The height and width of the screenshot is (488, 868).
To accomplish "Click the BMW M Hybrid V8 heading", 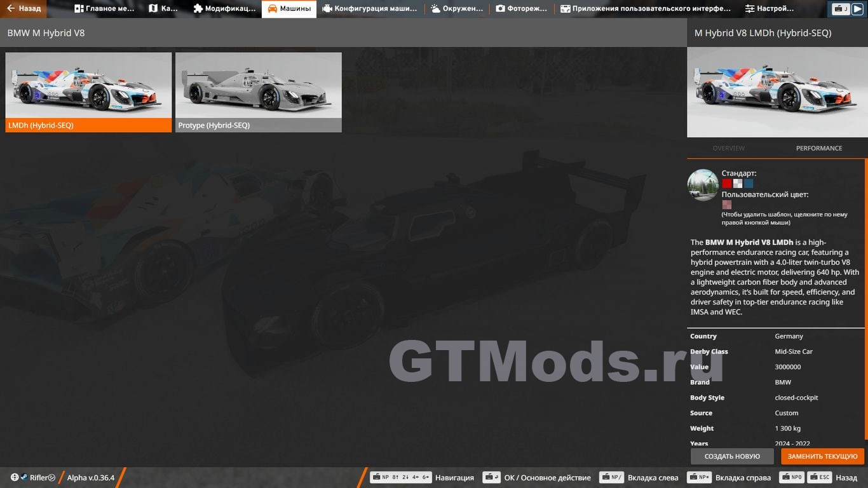I will (x=46, y=32).
